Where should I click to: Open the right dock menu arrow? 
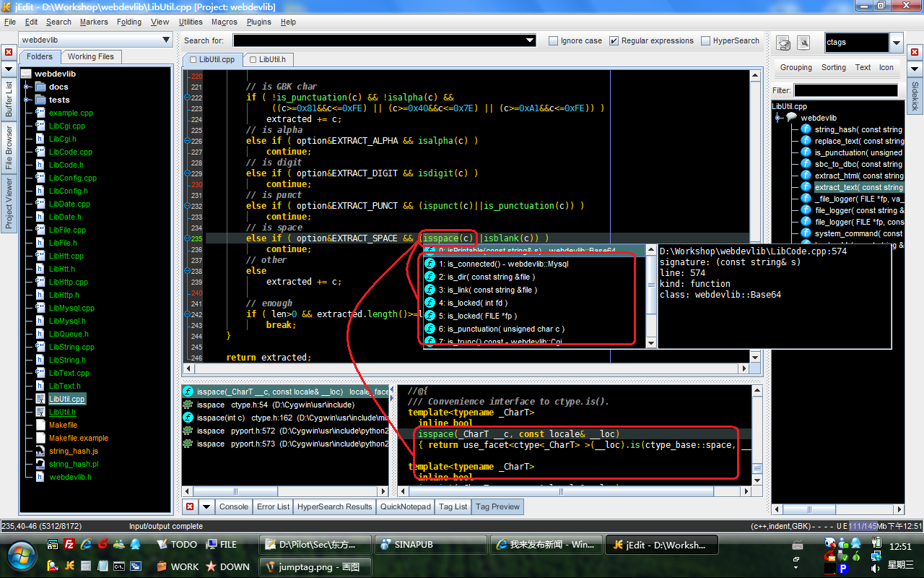coord(914,69)
